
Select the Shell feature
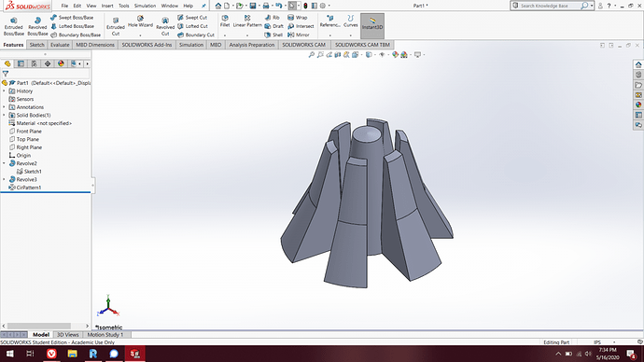273,35
